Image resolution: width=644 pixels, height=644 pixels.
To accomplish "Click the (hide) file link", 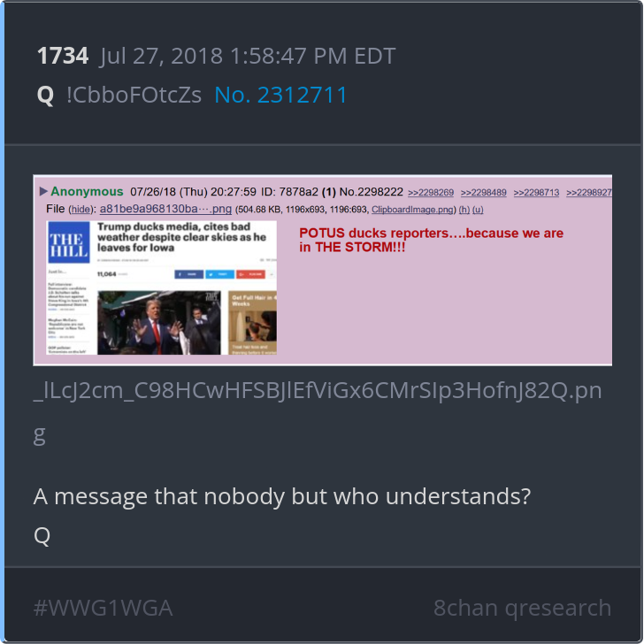I will point(80,210).
